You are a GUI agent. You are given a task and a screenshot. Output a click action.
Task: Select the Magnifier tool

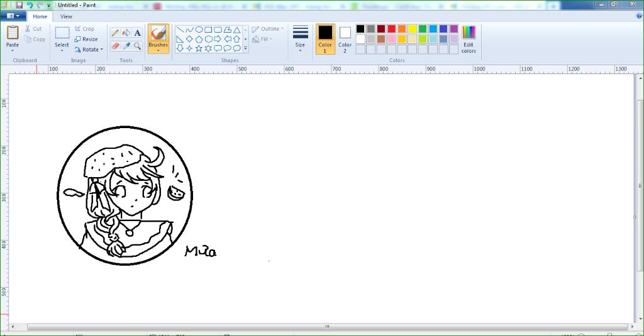pos(137,46)
